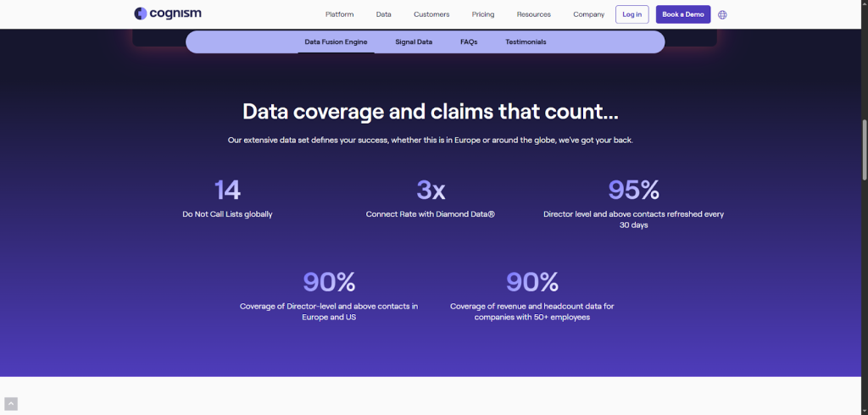Open the Company navigation menu
Screen dimensions: 868x415
click(588, 14)
